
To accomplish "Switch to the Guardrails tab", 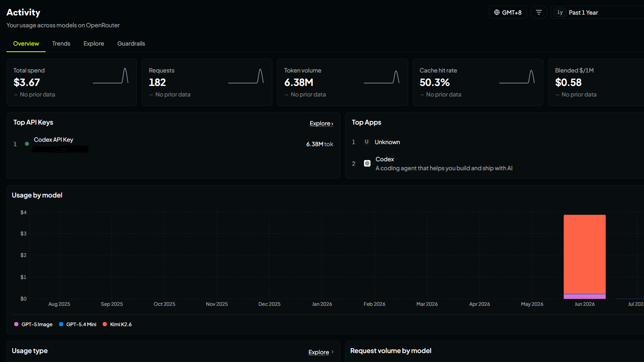I will [131, 44].
